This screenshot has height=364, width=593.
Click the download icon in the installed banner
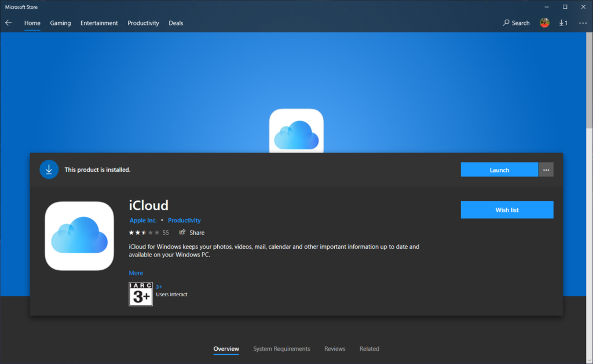49,169
